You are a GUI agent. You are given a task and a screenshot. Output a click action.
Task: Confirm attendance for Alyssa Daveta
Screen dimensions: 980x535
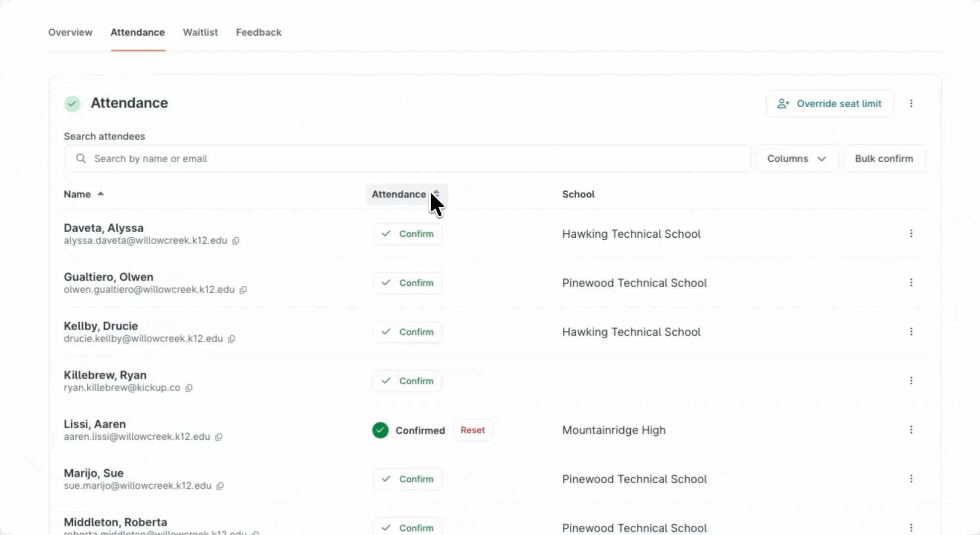click(x=407, y=234)
